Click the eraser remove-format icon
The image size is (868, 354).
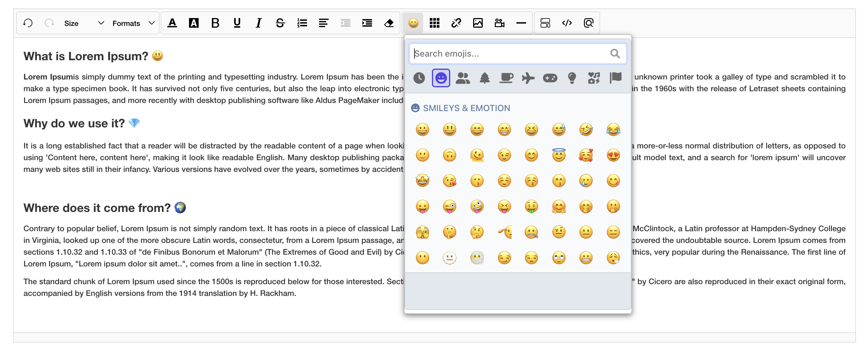click(389, 23)
